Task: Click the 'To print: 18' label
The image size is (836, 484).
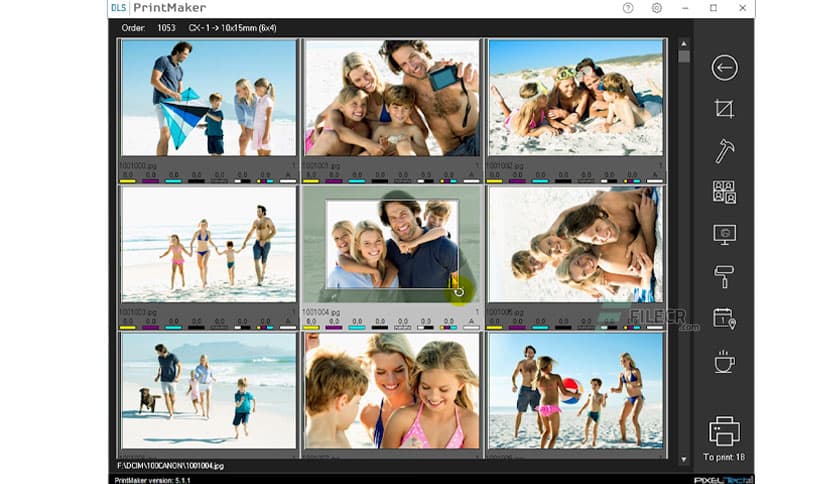Action: coord(724,457)
